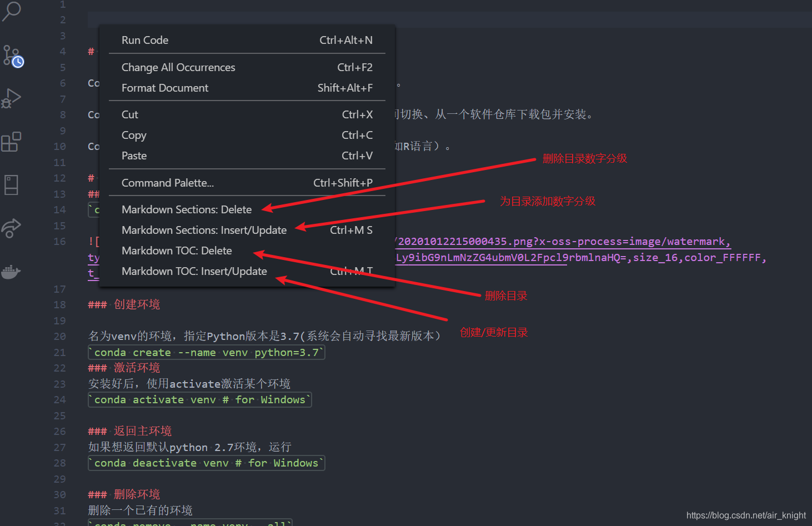Select Markdown Sections: Insert/Update
This screenshot has width=812, height=526.
click(x=204, y=230)
